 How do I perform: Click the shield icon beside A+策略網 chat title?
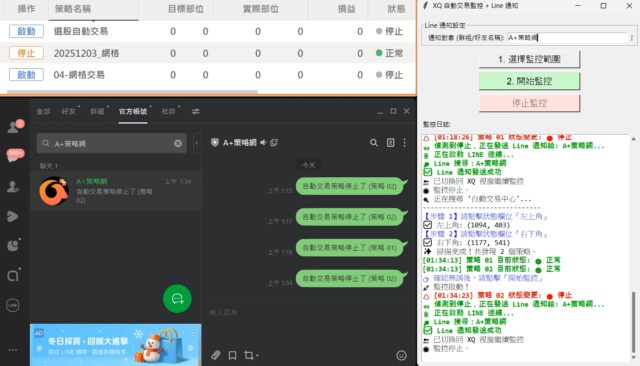click(215, 142)
